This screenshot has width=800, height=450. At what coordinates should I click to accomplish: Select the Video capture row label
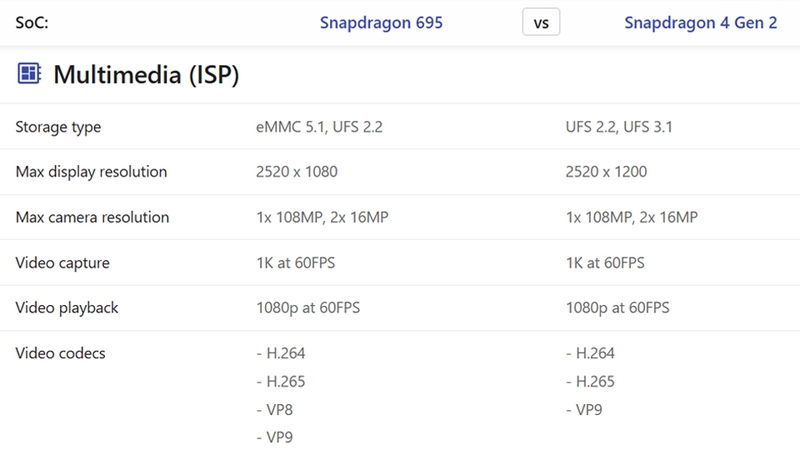62,262
